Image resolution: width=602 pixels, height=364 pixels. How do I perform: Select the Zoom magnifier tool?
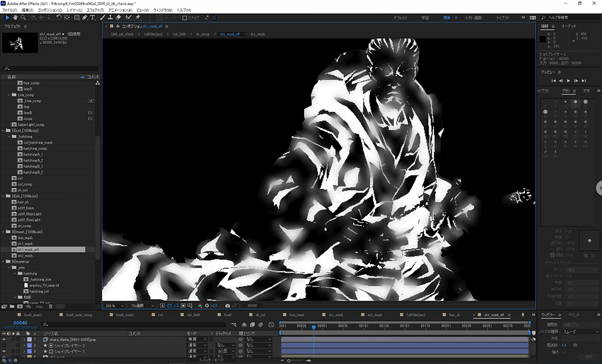(x=23, y=17)
